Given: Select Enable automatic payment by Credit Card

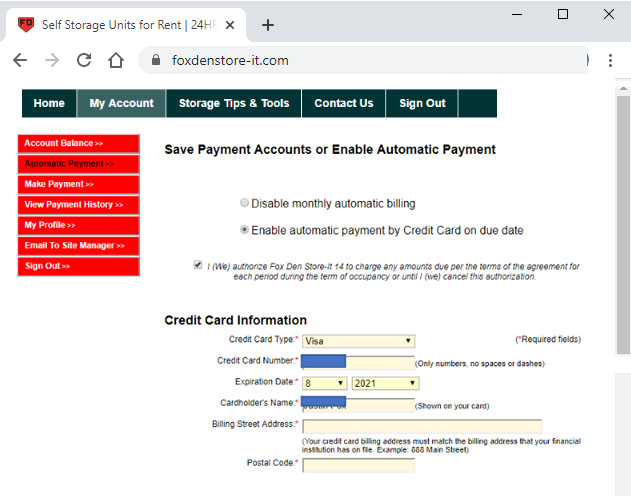Looking at the screenshot, I should point(244,230).
